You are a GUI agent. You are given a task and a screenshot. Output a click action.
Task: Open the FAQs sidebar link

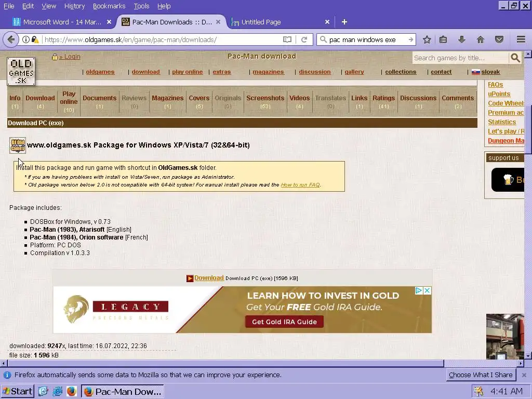(x=495, y=85)
